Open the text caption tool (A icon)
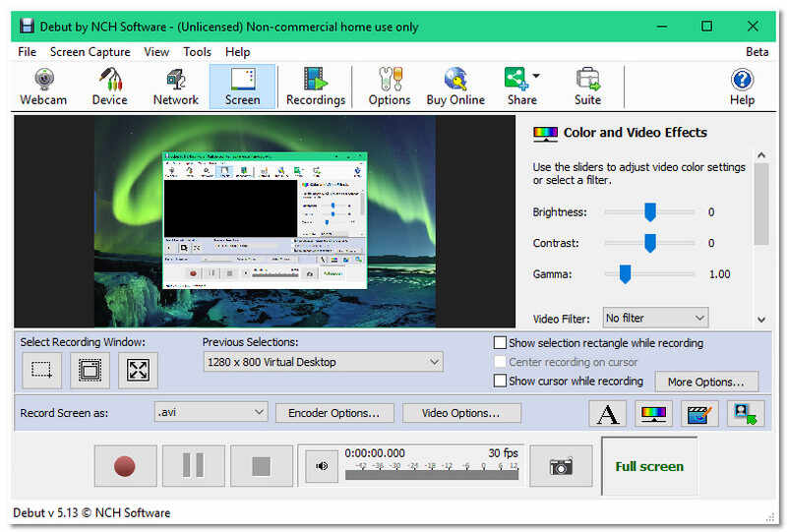The height and width of the screenshot is (532, 787). (608, 414)
